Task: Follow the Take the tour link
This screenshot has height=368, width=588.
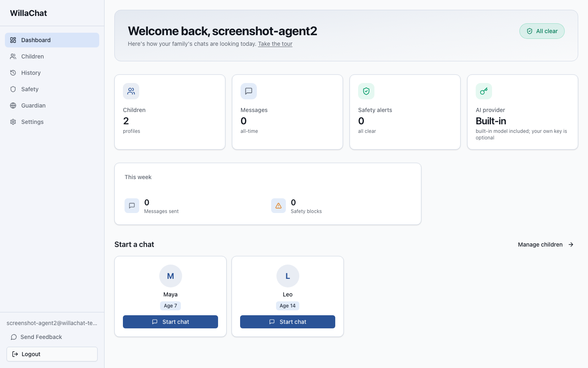Action: [x=275, y=44]
